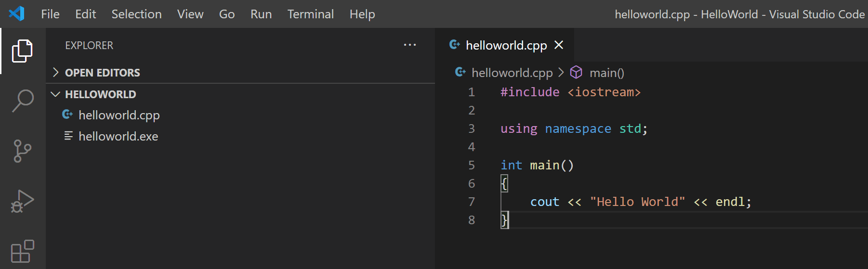
Task: Open the Source Control view icon
Action: pyautogui.click(x=22, y=151)
